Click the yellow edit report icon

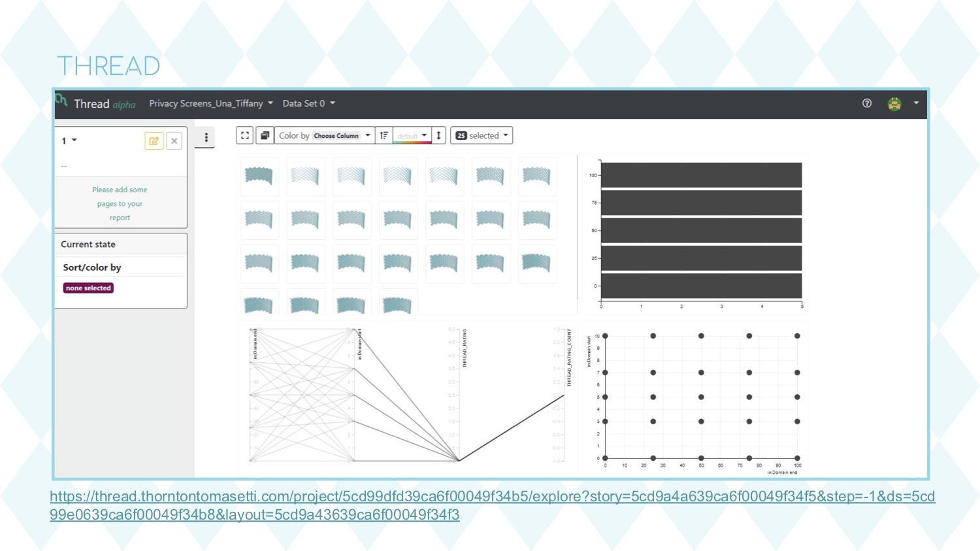click(x=154, y=141)
